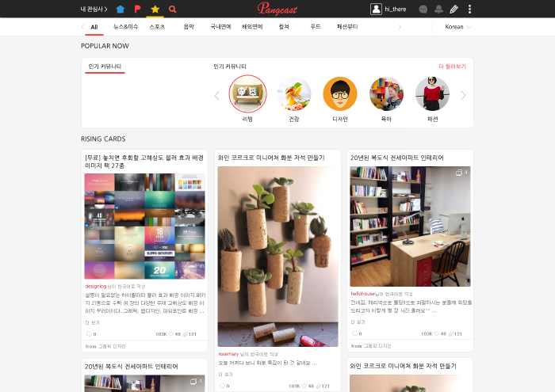Select the underlined 인기 커뮤니티 tab
The width and height of the screenshot is (555, 392).
pyautogui.click(x=105, y=67)
